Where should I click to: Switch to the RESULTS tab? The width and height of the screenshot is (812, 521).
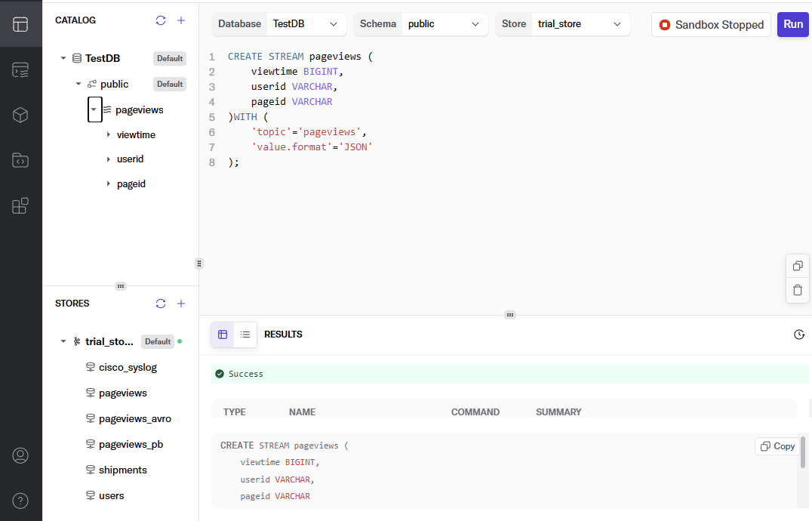click(283, 334)
